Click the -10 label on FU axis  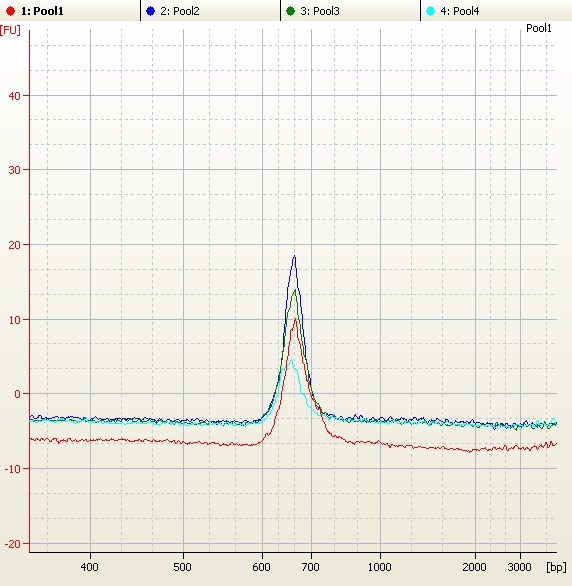[x=12, y=469]
